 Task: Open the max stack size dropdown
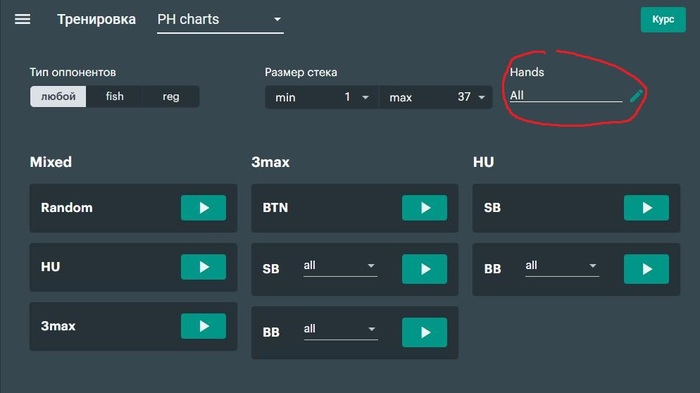point(436,97)
